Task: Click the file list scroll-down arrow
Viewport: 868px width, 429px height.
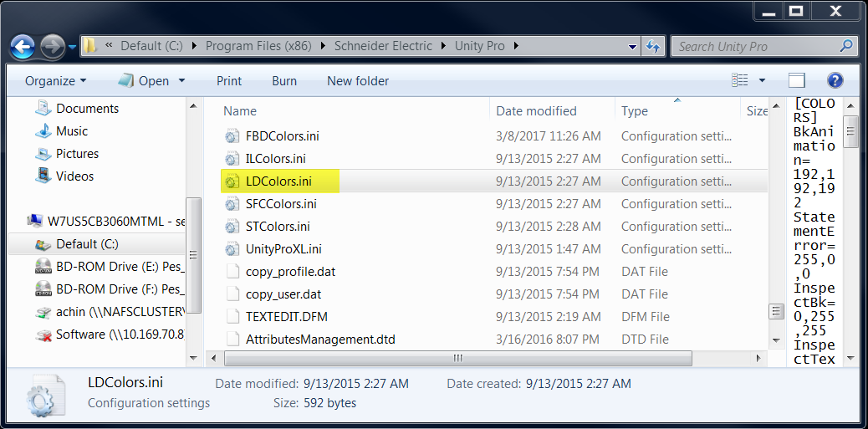Action: click(776, 340)
